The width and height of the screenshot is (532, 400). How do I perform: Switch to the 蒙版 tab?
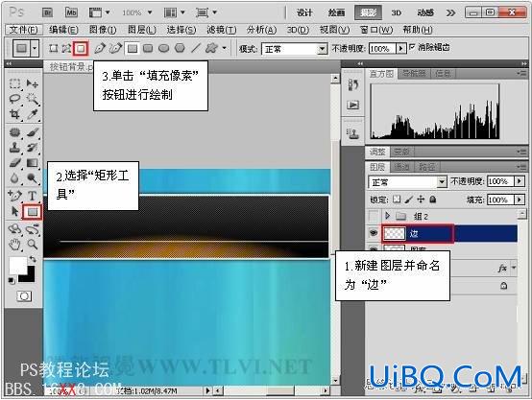[401, 152]
